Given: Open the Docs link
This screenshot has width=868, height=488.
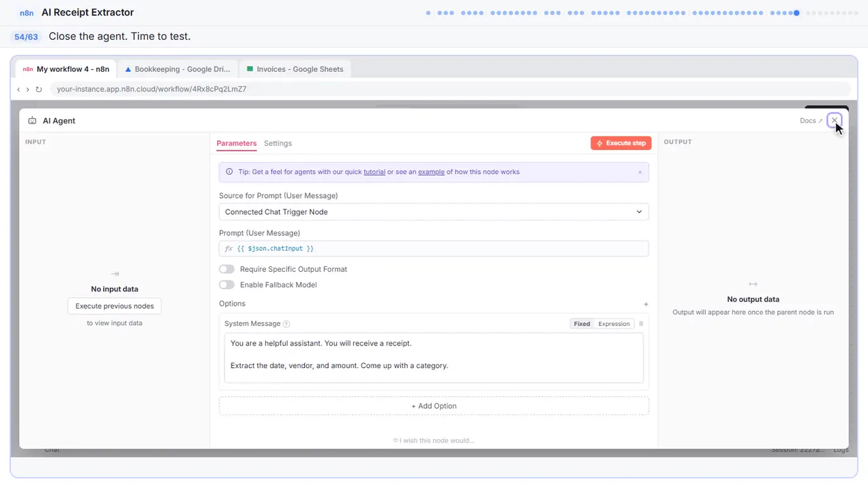Looking at the screenshot, I should (810, 121).
